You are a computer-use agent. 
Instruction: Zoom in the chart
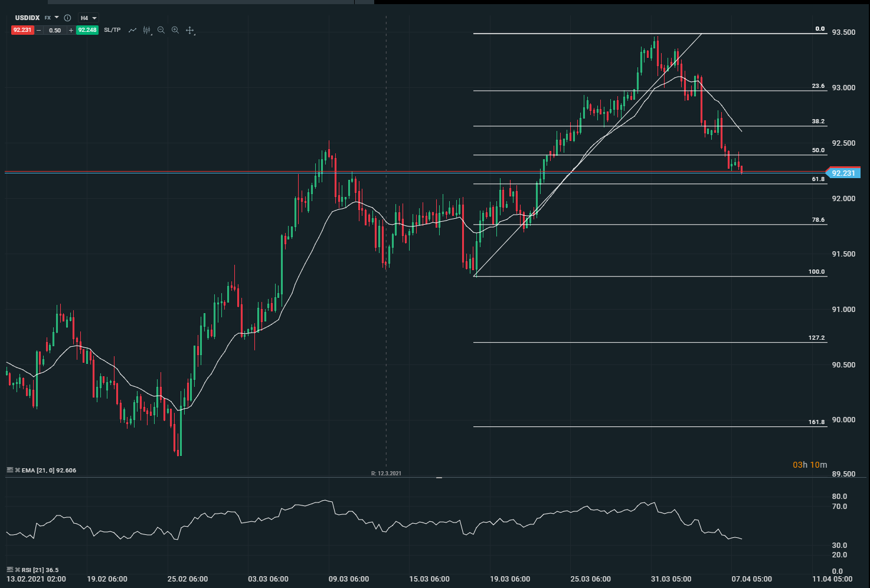pyautogui.click(x=175, y=30)
